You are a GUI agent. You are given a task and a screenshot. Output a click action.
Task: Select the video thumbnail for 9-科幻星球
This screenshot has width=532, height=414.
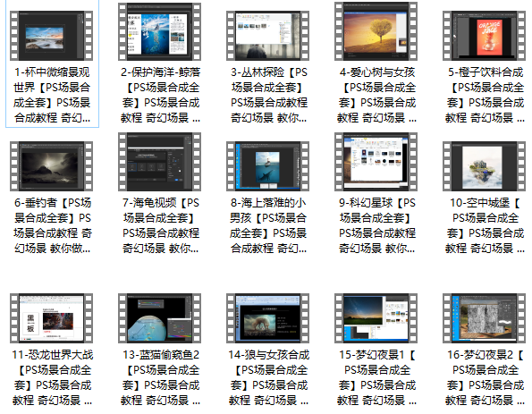point(376,162)
